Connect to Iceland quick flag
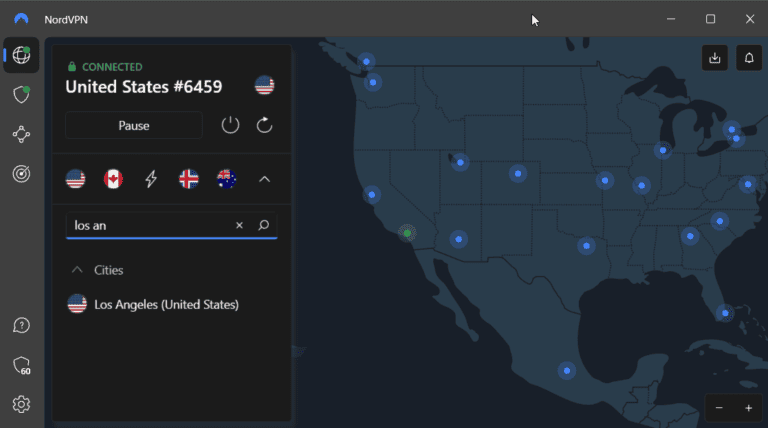This screenshot has height=428, width=768. tap(189, 179)
